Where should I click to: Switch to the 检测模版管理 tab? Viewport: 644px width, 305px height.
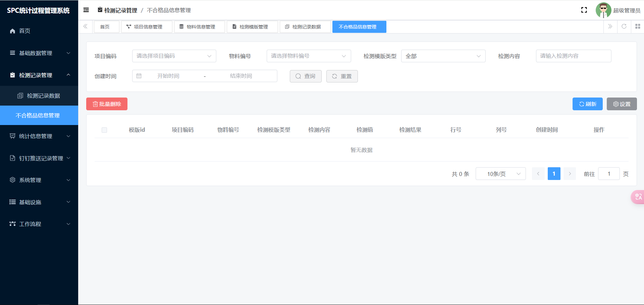tap(252, 27)
